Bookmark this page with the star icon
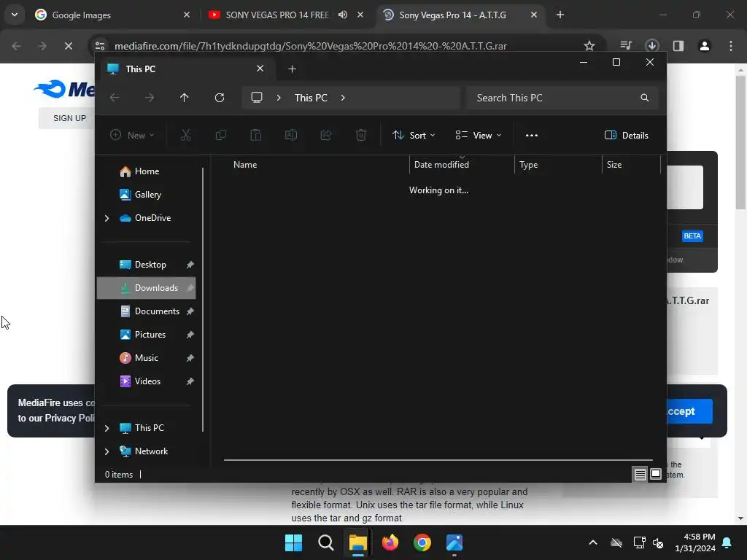Image resolution: width=747 pixels, height=560 pixels. click(589, 46)
